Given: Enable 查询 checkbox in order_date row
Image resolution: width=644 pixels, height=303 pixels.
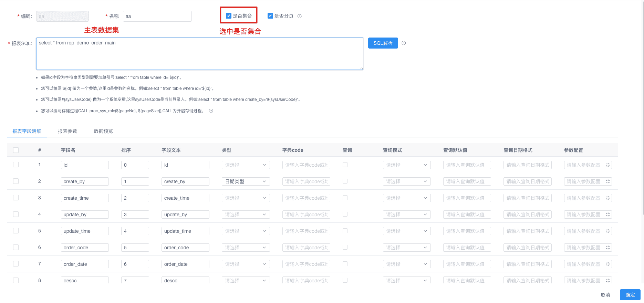Looking at the screenshot, I should point(345,264).
